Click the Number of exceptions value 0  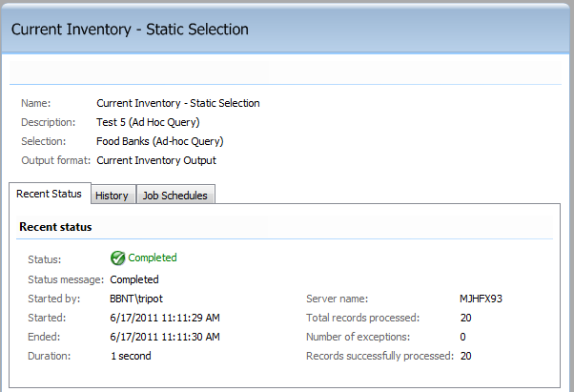click(463, 337)
